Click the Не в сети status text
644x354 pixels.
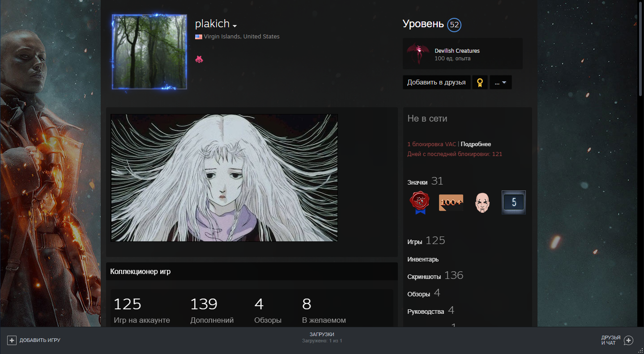pyautogui.click(x=427, y=119)
